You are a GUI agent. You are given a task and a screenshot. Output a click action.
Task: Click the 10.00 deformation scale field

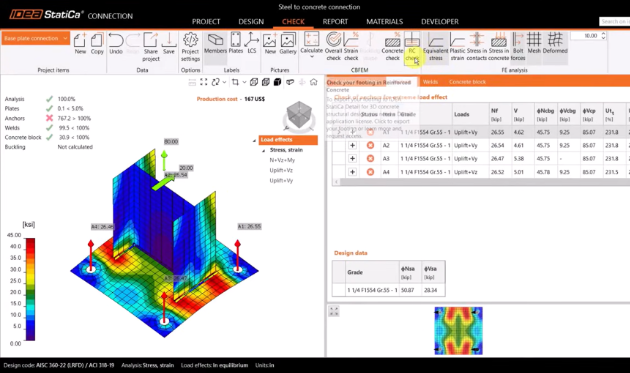point(585,36)
